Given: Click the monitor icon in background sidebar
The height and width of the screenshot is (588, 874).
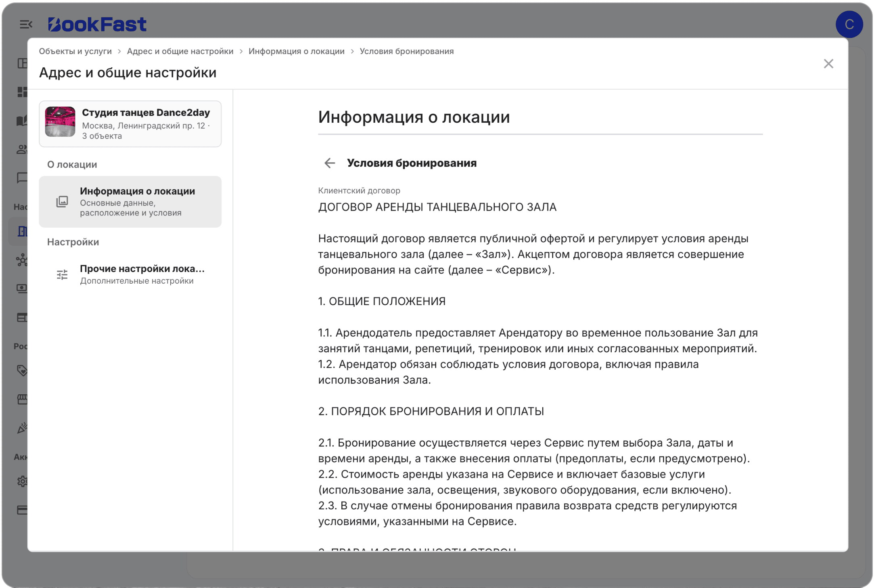Looking at the screenshot, I should 22,289.
